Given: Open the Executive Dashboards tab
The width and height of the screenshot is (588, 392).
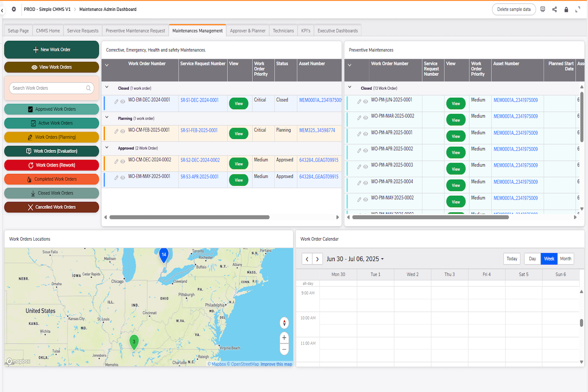Looking at the screenshot, I should pyautogui.click(x=338, y=30).
